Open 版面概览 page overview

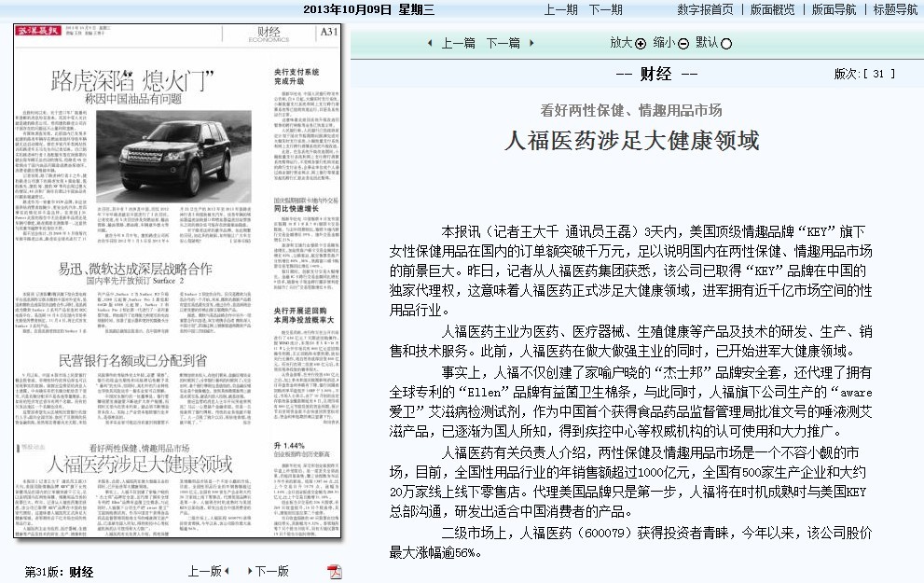pos(772,9)
